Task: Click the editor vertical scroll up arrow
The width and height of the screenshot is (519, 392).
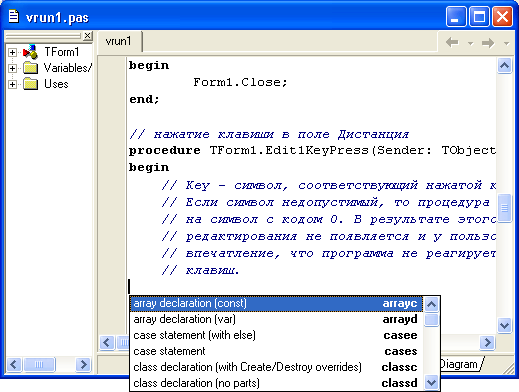Action: [x=504, y=65]
